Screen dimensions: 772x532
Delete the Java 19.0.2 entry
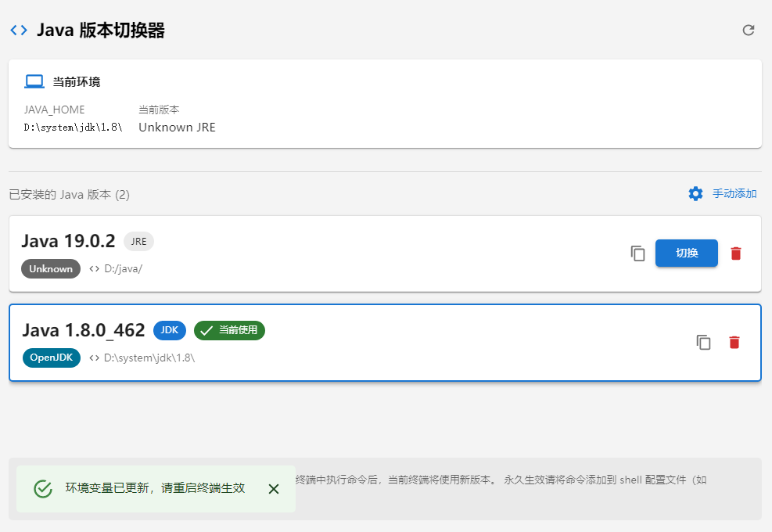click(x=735, y=253)
